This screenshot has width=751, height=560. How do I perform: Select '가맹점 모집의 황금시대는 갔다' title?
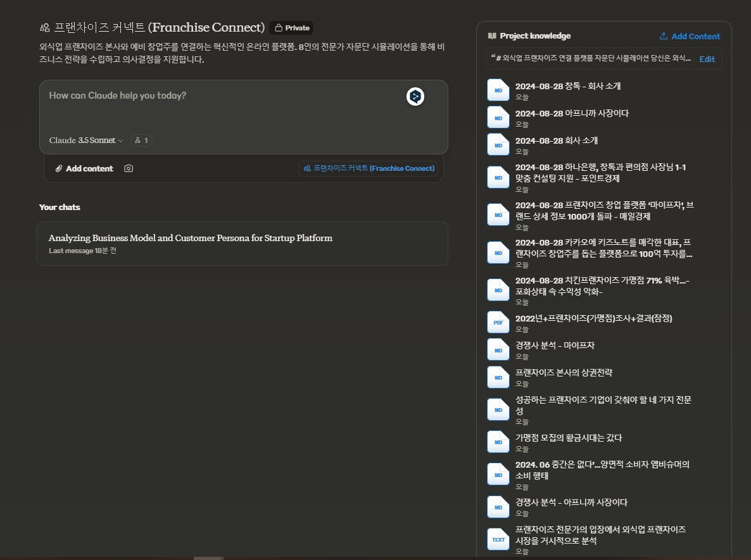[569, 438]
